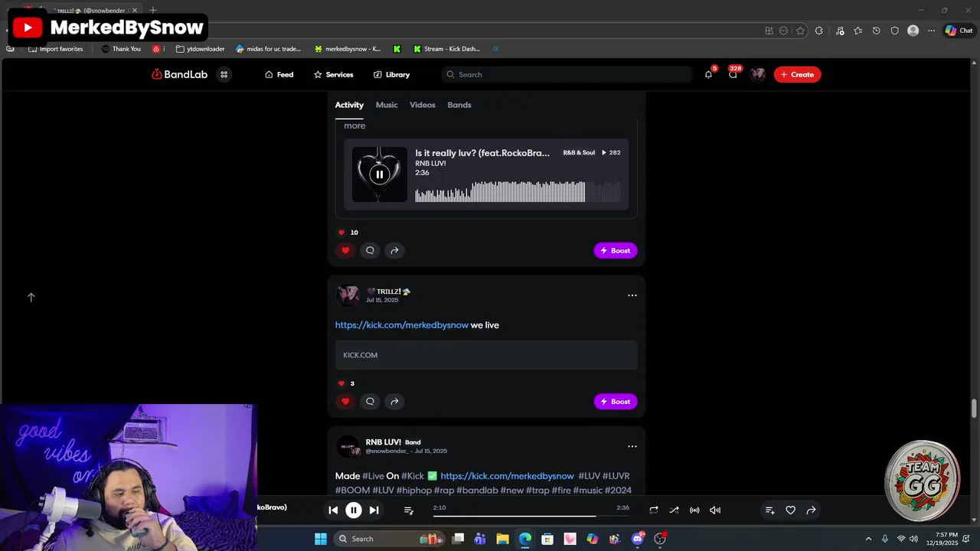Boost the 'Is it really luv?' post
The height and width of the screenshot is (551, 980).
click(616, 250)
